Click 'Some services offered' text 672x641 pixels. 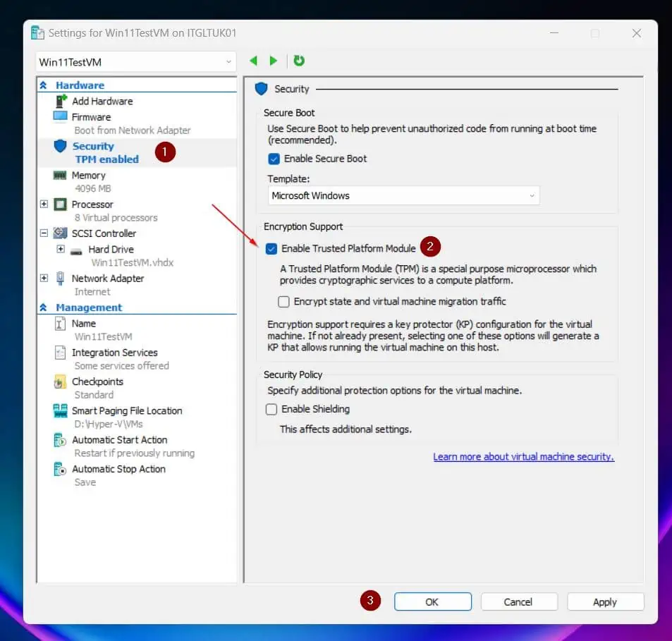tap(122, 365)
